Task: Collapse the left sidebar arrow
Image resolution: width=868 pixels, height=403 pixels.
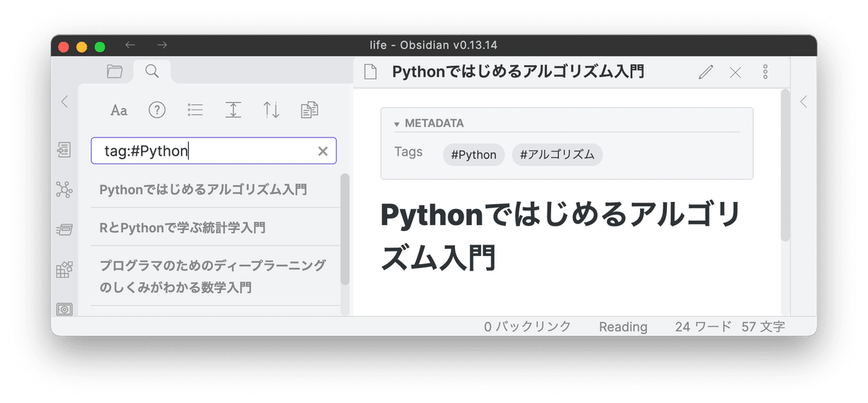Action: click(64, 102)
